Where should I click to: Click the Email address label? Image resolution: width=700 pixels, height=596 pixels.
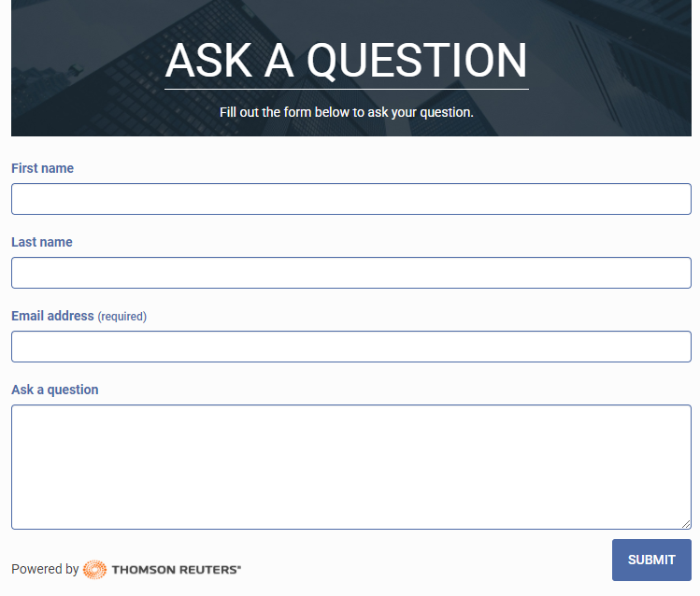(x=52, y=316)
